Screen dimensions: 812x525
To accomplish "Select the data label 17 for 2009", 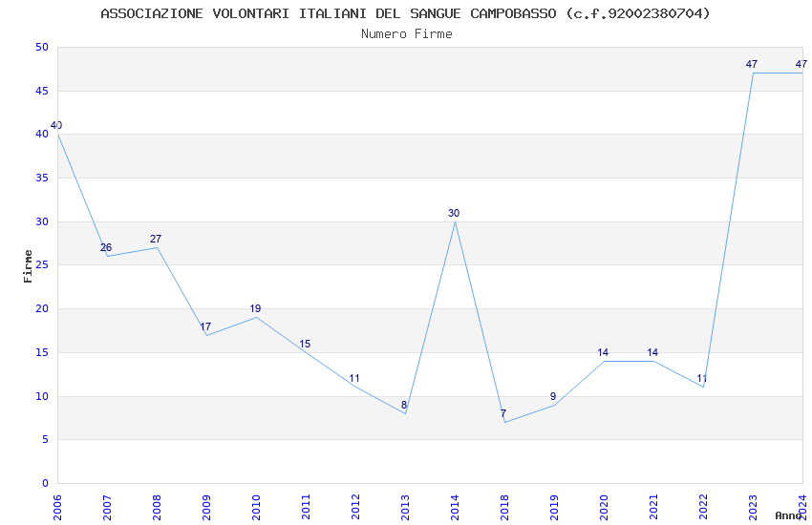I will [205, 326].
